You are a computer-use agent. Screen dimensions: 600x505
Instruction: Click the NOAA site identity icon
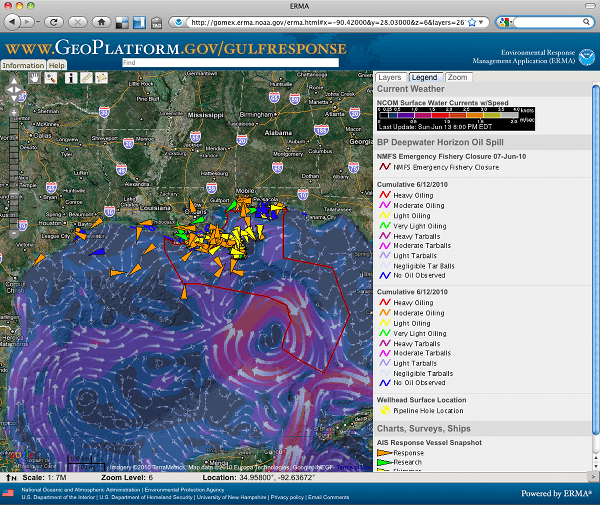point(178,22)
